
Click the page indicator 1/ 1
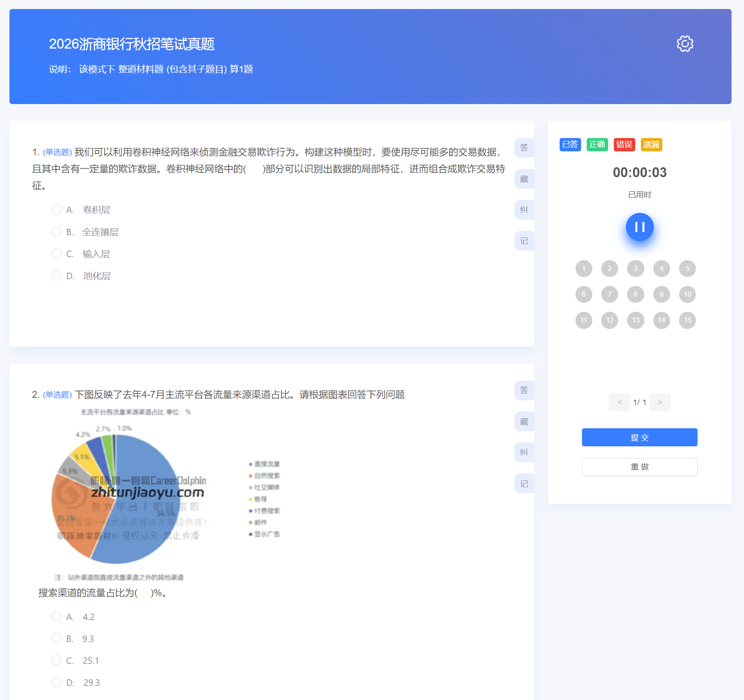tap(640, 402)
